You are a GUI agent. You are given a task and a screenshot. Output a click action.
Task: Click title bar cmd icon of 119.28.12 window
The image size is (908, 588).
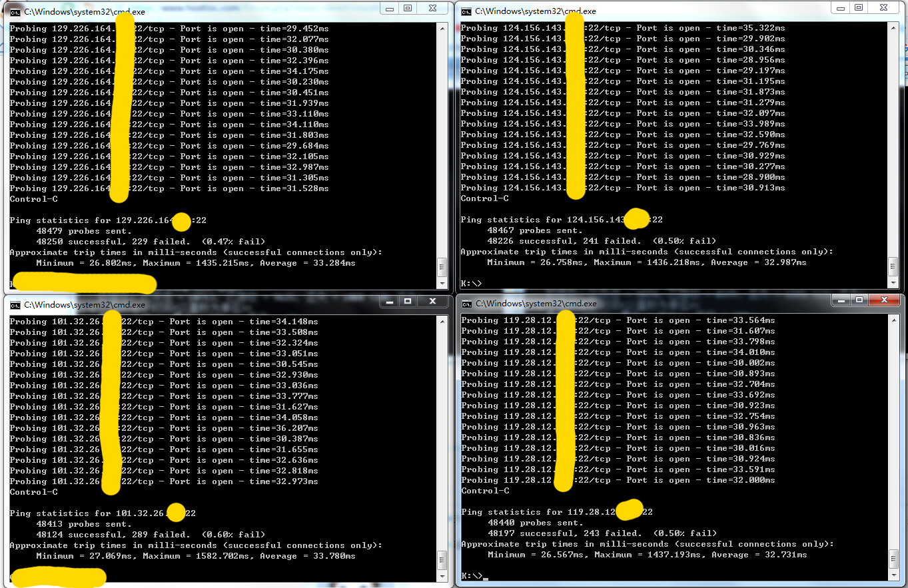click(467, 304)
